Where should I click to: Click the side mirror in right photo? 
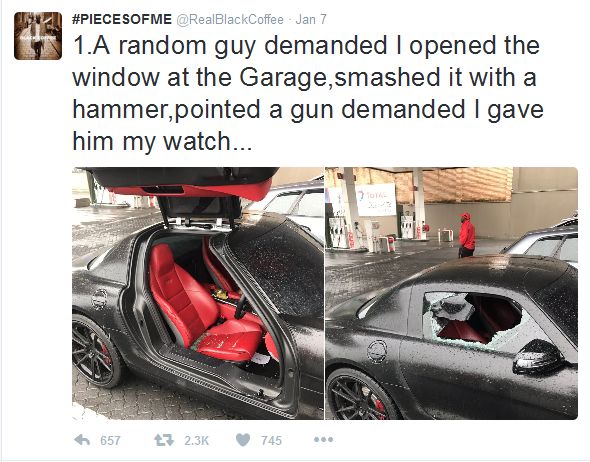pos(539,357)
